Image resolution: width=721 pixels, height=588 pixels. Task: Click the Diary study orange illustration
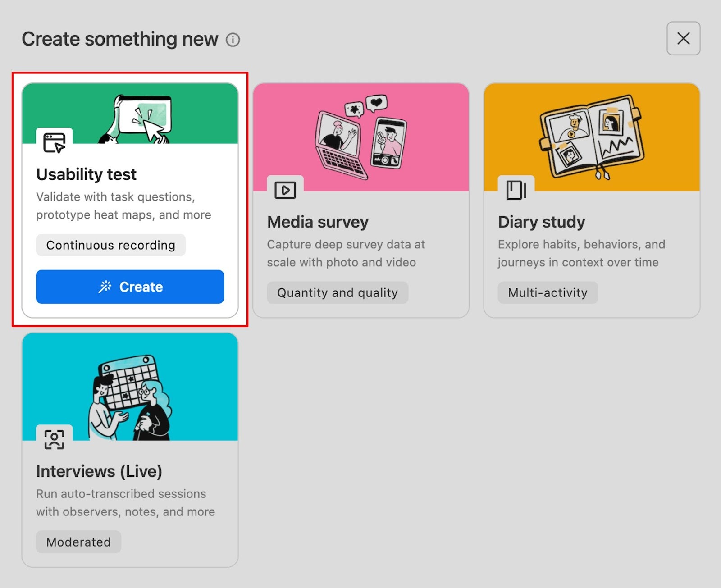click(x=591, y=136)
